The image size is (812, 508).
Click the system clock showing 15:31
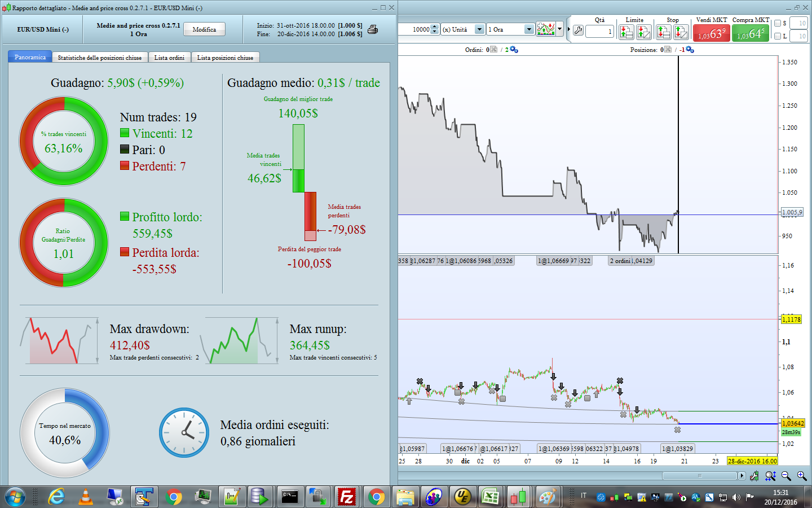[x=780, y=493]
